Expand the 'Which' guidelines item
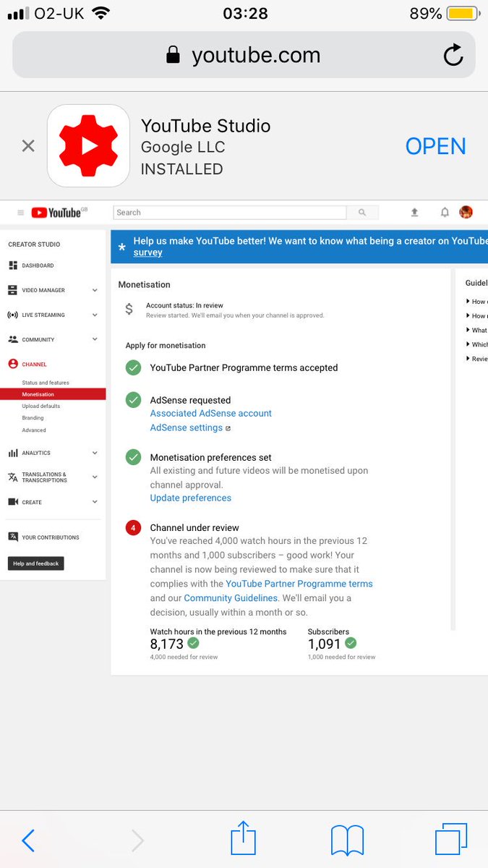This screenshot has height=868, width=488. (477, 344)
